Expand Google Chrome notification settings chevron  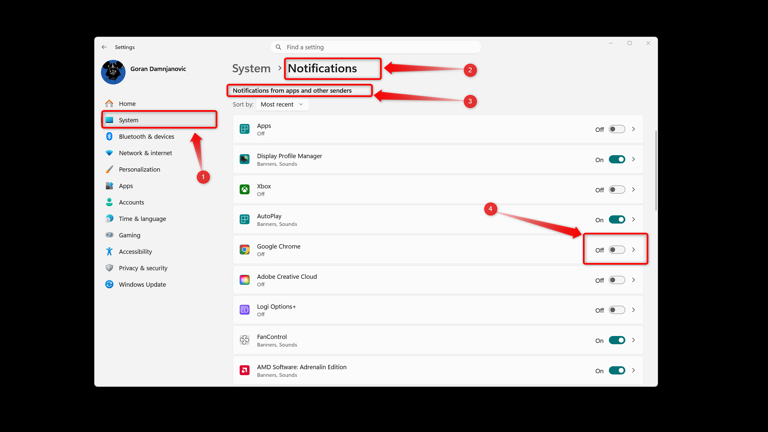(633, 250)
